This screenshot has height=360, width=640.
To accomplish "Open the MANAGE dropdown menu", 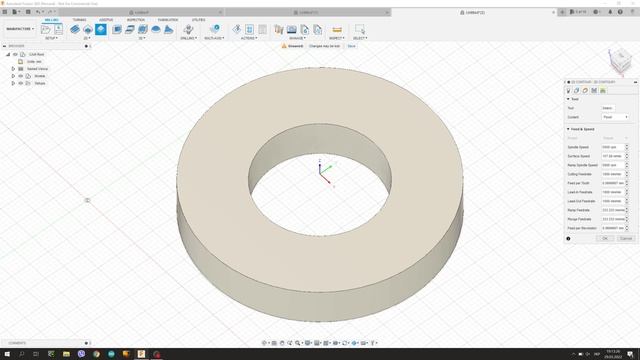I will [298, 38].
